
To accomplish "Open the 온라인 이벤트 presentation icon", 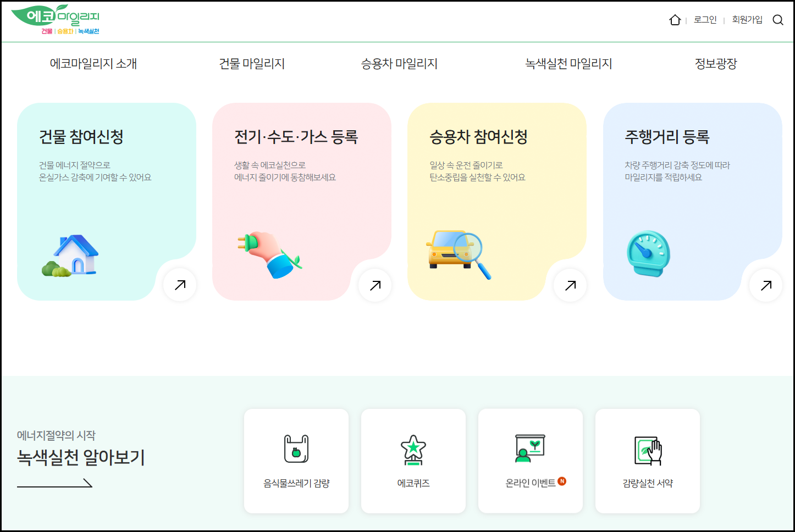I will tap(529, 448).
